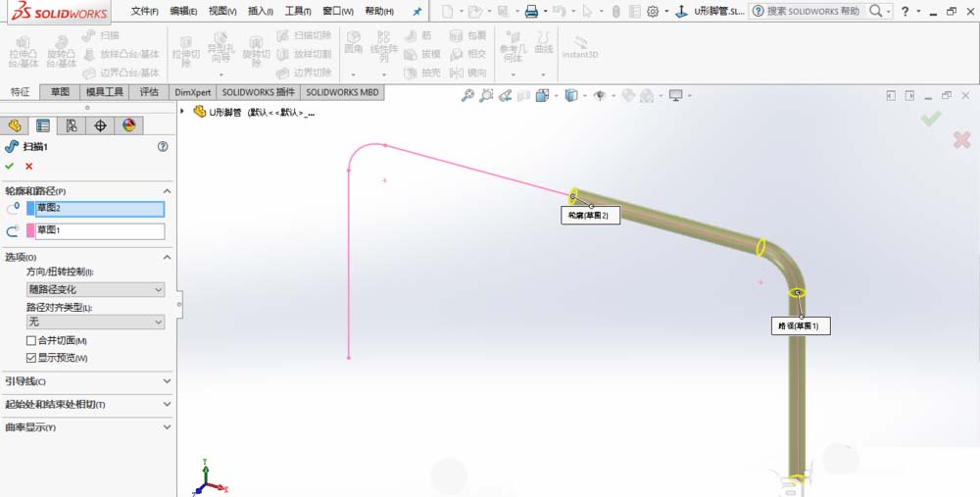Open the ConfigurationManager tab icon

point(72,125)
